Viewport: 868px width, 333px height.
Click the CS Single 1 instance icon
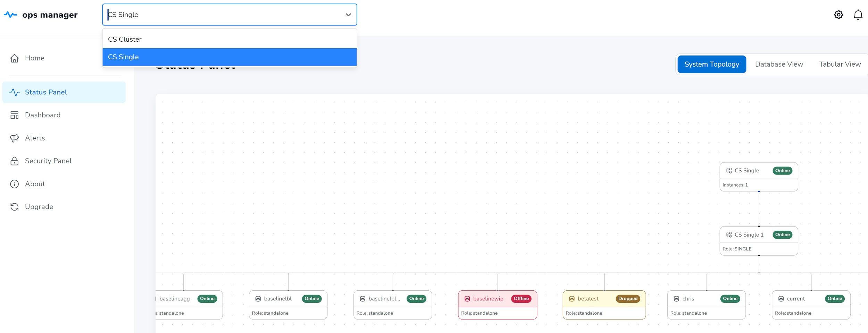point(728,235)
